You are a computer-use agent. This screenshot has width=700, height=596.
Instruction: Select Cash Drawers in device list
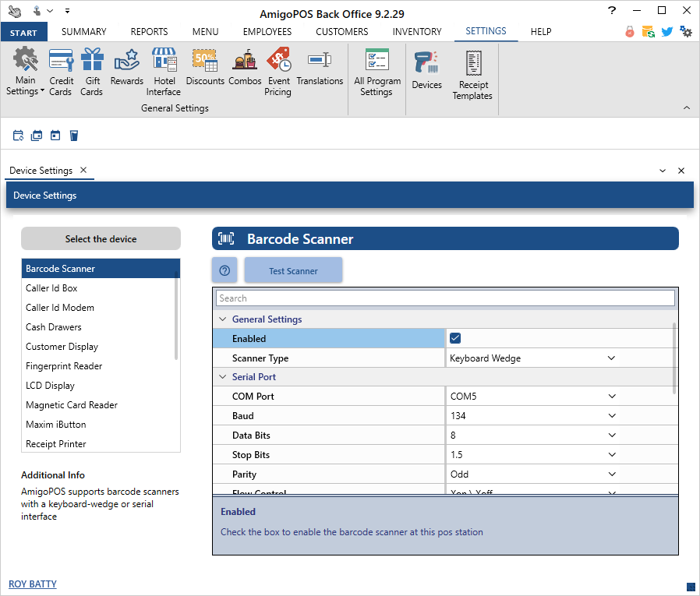pos(54,327)
